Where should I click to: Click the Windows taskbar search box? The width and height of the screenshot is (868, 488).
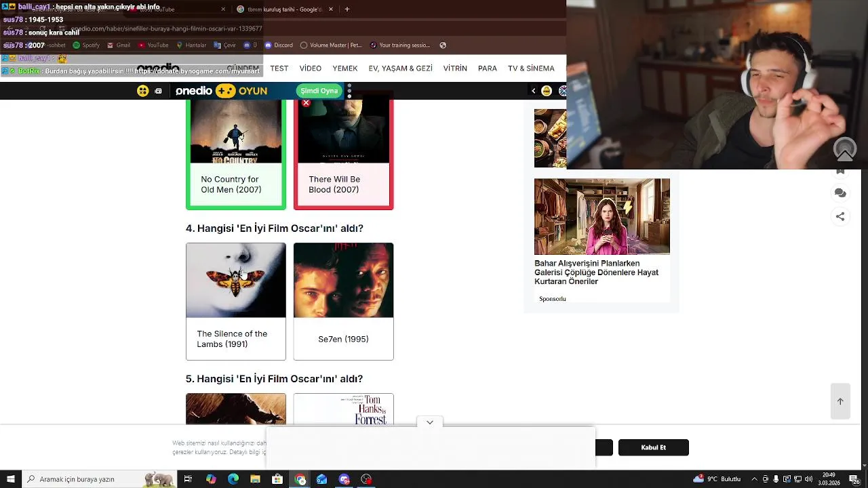[x=99, y=479]
